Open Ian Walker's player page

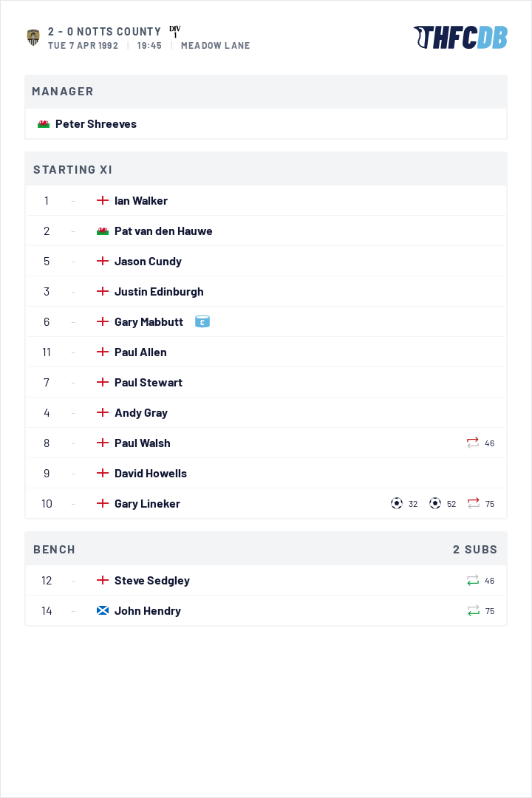point(141,200)
